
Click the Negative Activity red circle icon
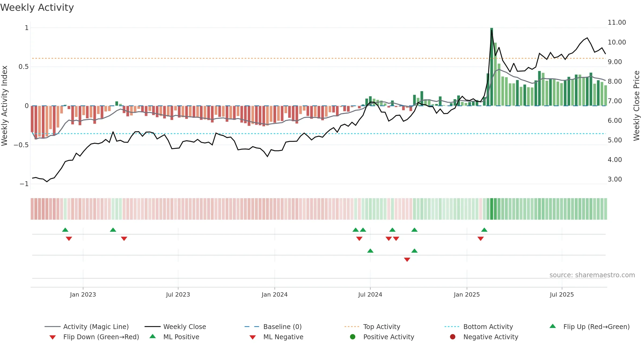[x=453, y=337]
